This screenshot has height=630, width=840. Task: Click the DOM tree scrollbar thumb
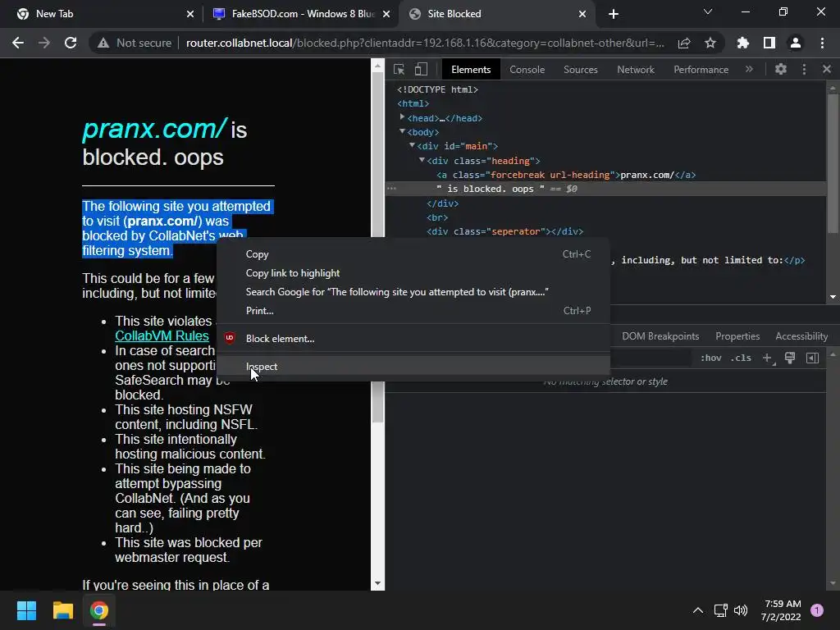pyautogui.click(x=833, y=163)
